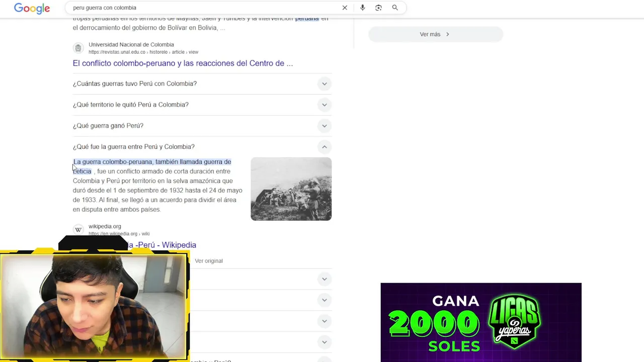Screen dimensions: 644x362
Task: Click the Wikipedia favicon icon
Action: [78, 230]
